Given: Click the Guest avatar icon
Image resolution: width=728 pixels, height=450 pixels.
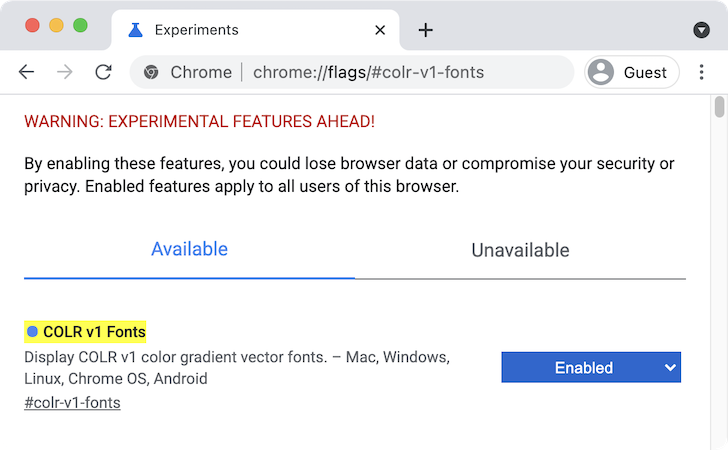Looking at the screenshot, I should pyautogui.click(x=601, y=72).
